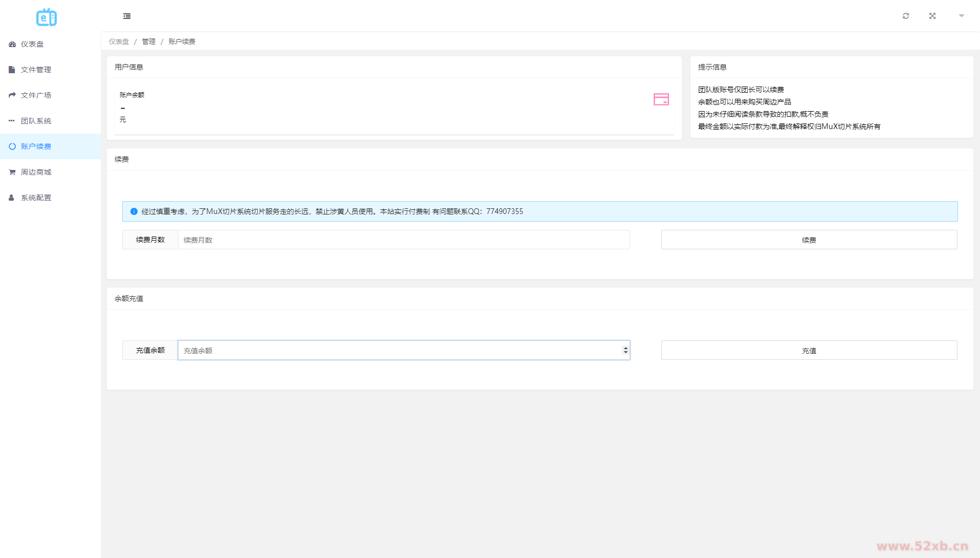Click the blue TV logo icon
This screenshot has height=558, width=980.
(x=47, y=17)
